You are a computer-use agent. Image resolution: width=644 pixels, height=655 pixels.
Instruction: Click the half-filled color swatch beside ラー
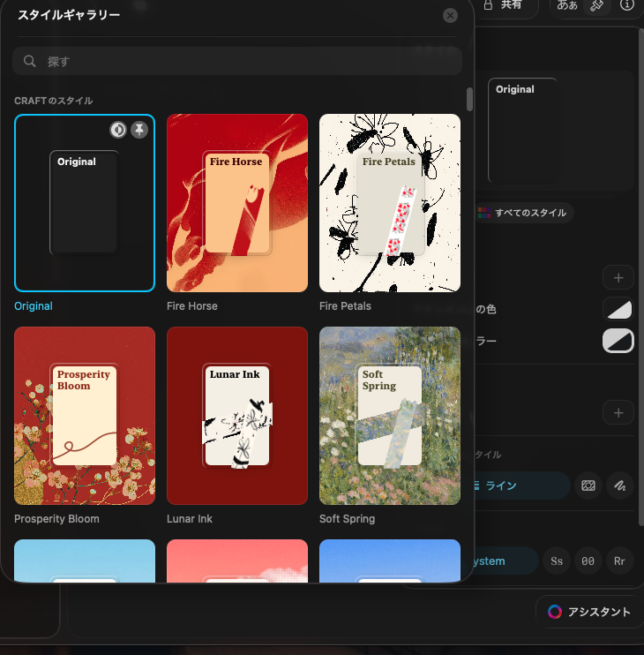point(618,341)
